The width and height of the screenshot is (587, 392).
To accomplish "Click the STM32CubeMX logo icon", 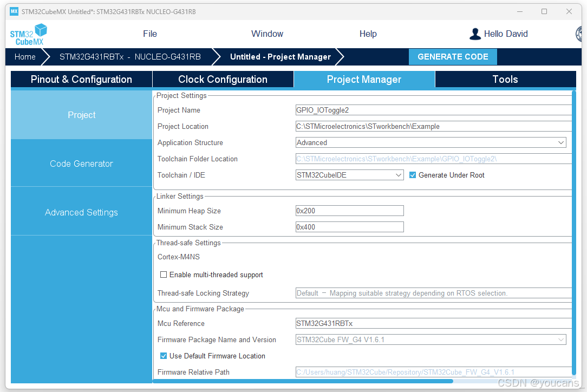I will click(x=29, y=35).
